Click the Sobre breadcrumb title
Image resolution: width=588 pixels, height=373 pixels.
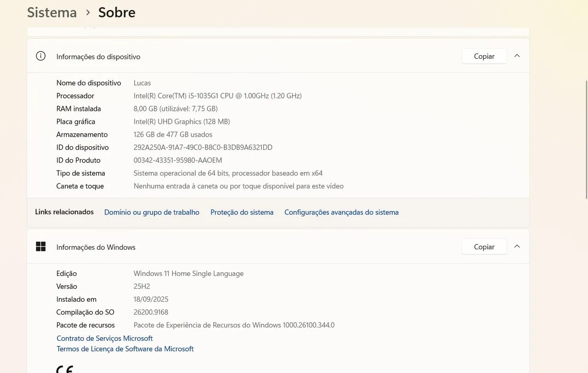[x=117, y=12]
